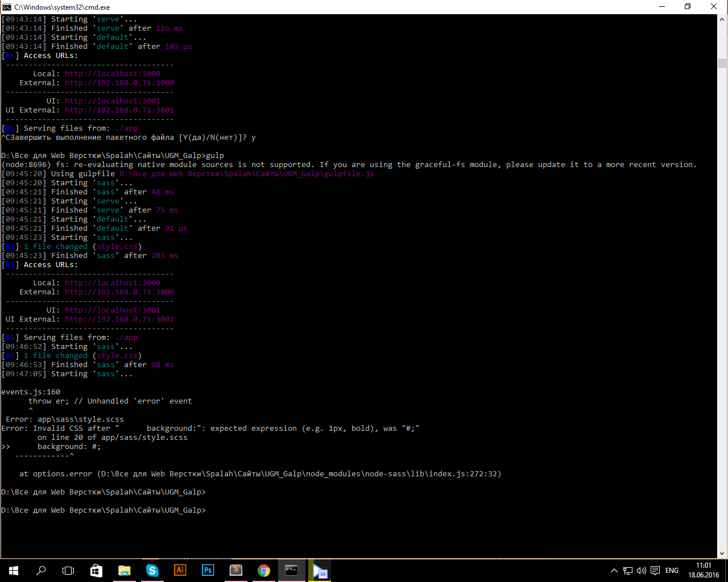Screen dimensions: 728x582
Task: Click '[09:47:05] Starting 'sass'...' line
Action: [67, 374]
